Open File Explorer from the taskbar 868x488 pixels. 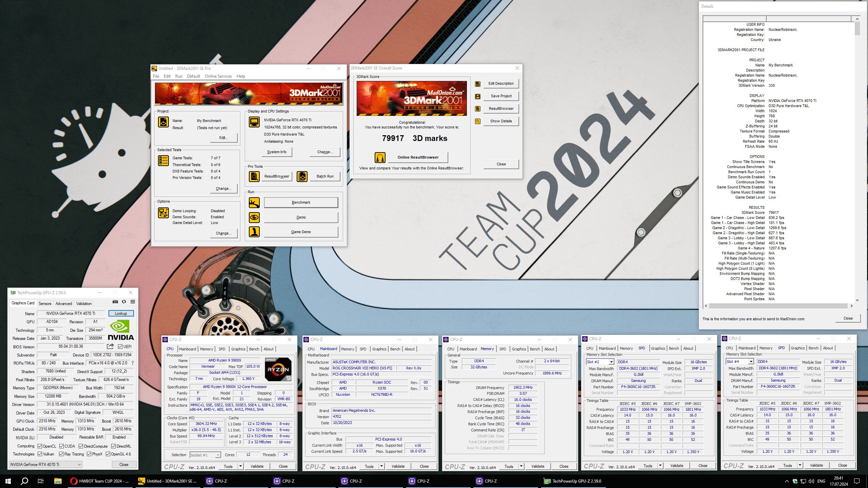tap(58, 481)
